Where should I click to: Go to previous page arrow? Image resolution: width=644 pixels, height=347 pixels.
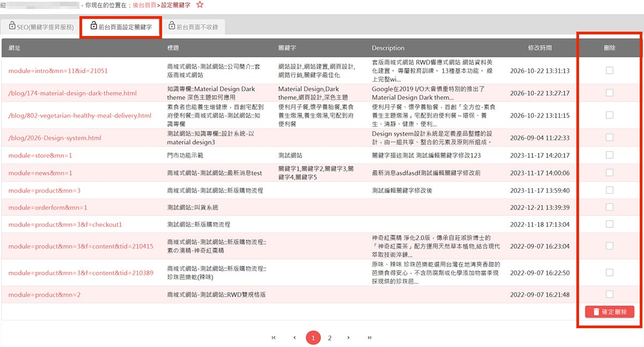coord(295,337)
